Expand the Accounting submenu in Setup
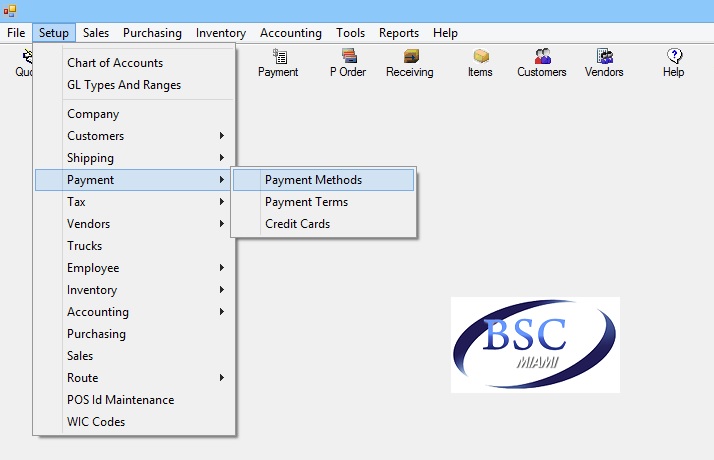 (x=134, y=312)
